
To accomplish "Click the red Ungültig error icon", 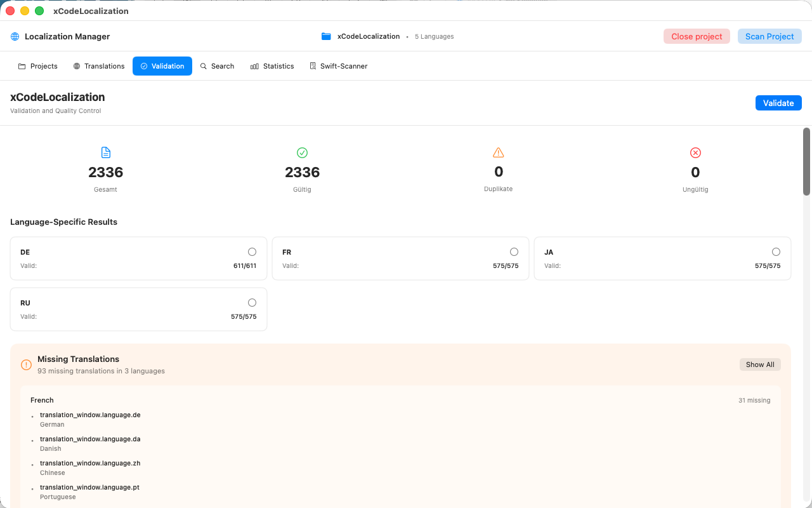I will tap(695, 152).
